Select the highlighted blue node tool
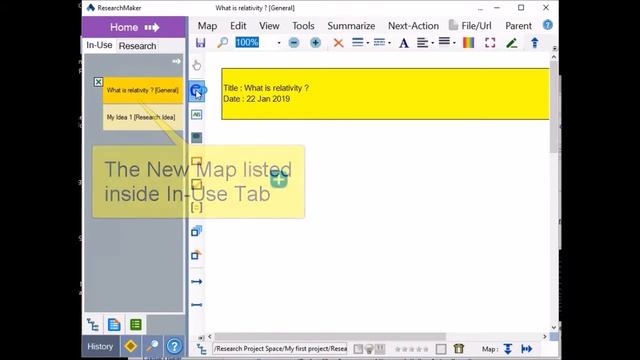The image size is (640, 360). click(x=197, y=91)
